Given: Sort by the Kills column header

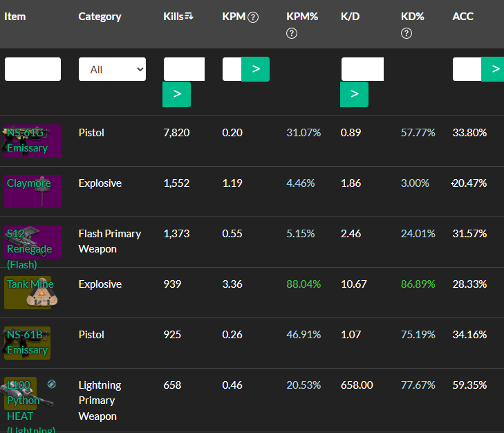Looking at the screenshot, I should point(174,17).
